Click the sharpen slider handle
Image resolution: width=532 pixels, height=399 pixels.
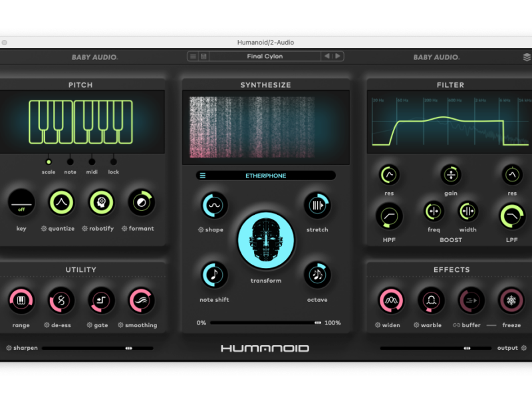point(128,348)
